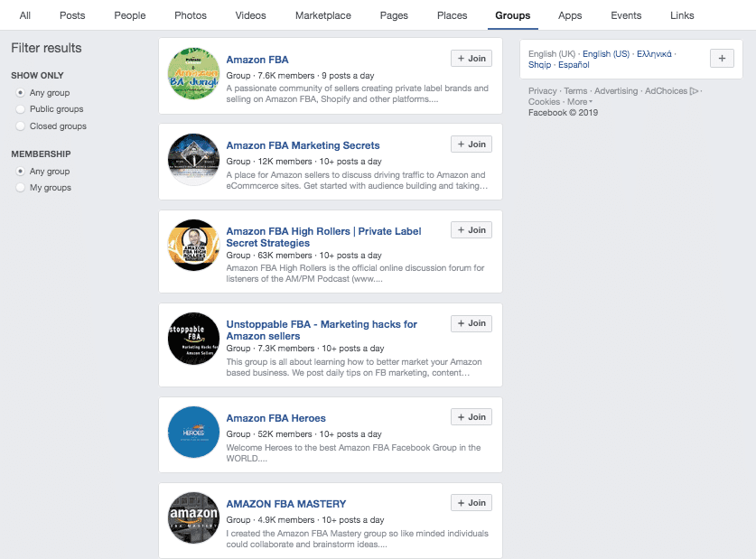Image resolution: width=756 pixels, height=559 pixels.
Task: Click the plus button beside languages
Action: (722, 59)
